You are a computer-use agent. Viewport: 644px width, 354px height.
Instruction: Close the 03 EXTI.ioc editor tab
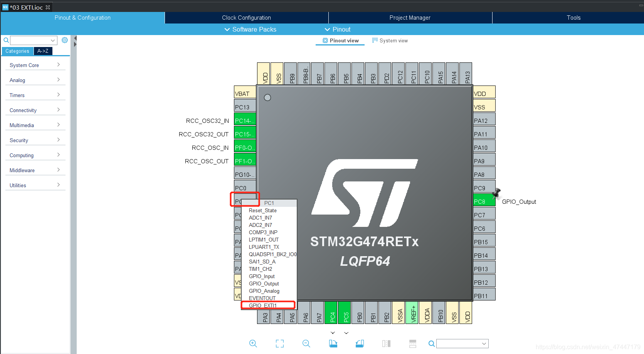[x=48, y=7]
